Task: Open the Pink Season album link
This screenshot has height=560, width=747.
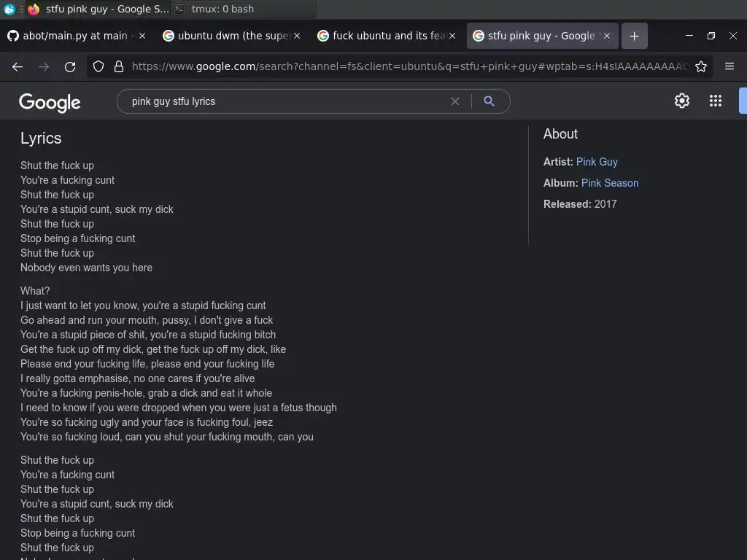Action: (x=610, y=183)
